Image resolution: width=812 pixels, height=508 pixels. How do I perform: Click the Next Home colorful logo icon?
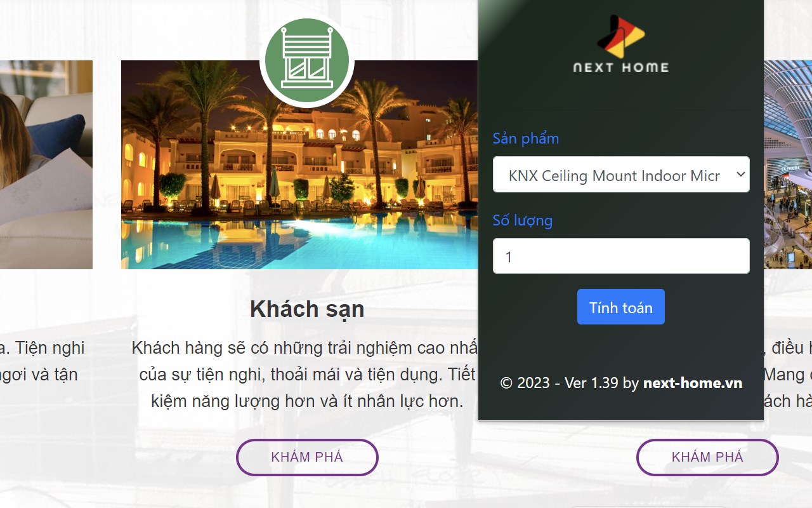coord(620,37)
